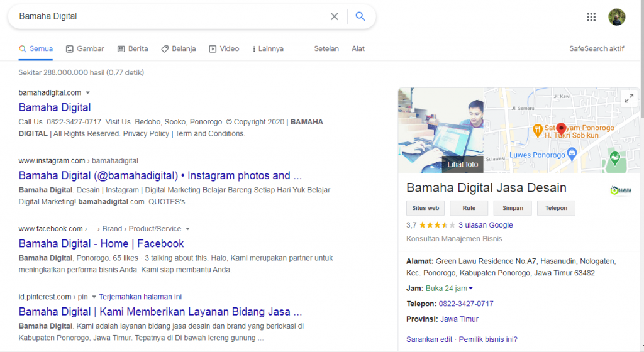Click the Bamaha logo in the knowledge panel
The image size is (644, 352).
[621, 190]
